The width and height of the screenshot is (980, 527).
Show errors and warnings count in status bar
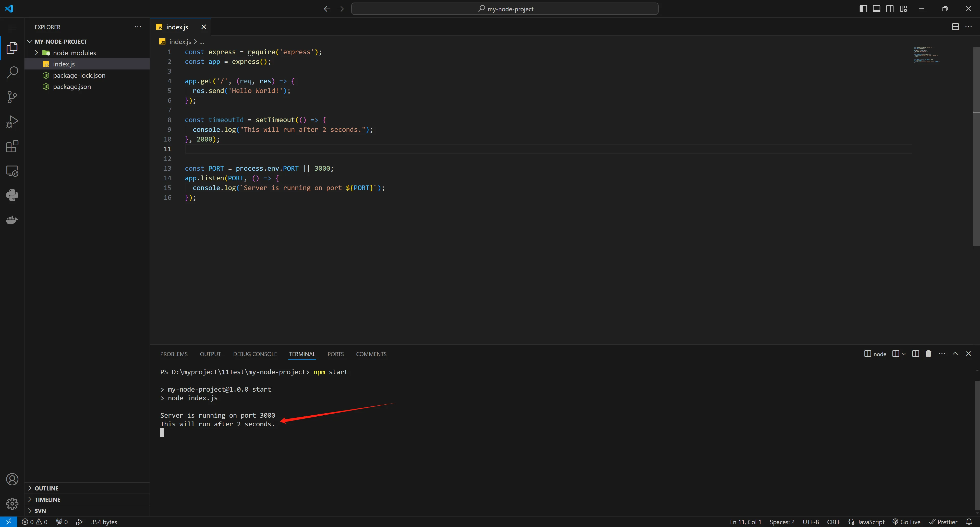pos(35,522)
